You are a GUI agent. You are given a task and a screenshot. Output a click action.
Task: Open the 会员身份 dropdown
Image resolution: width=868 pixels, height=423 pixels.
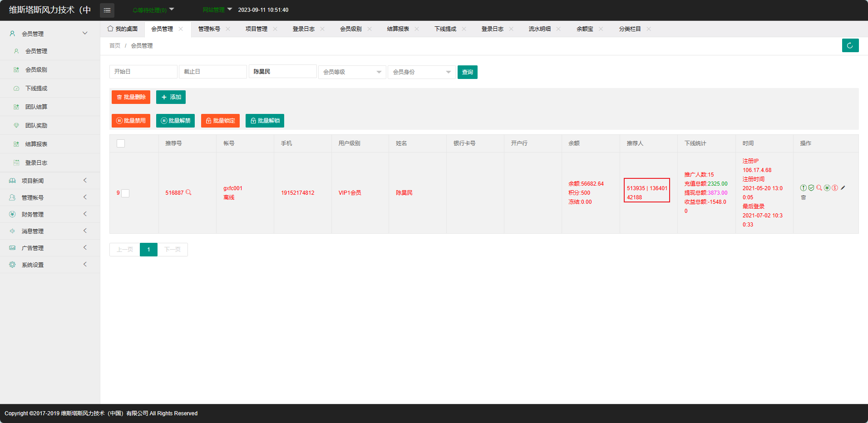coord(421,72)
